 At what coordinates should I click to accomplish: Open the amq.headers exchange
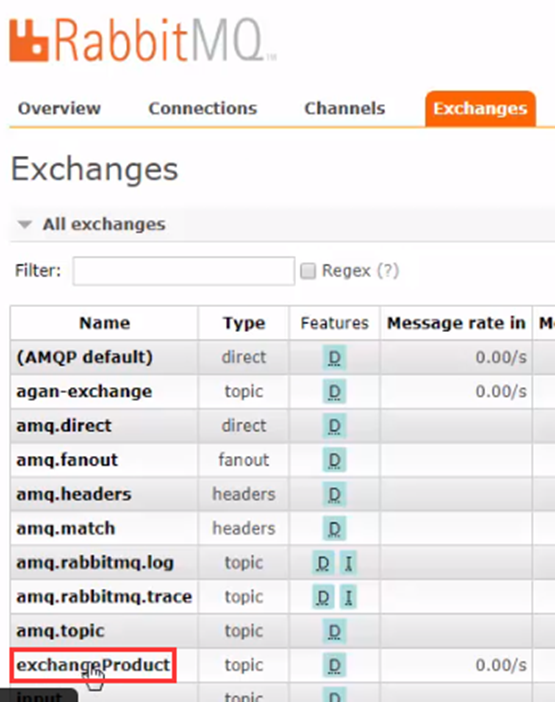(x=74, y=494)
